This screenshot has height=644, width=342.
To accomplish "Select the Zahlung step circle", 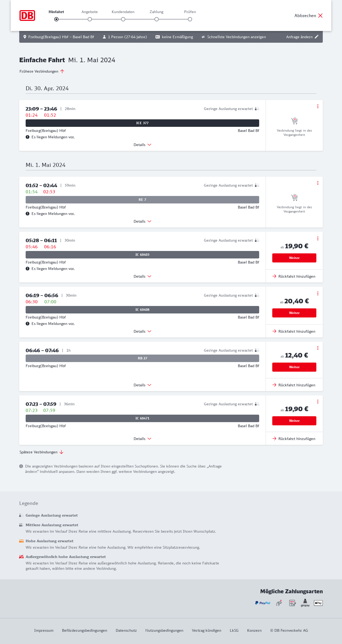I will click(157, 19).
